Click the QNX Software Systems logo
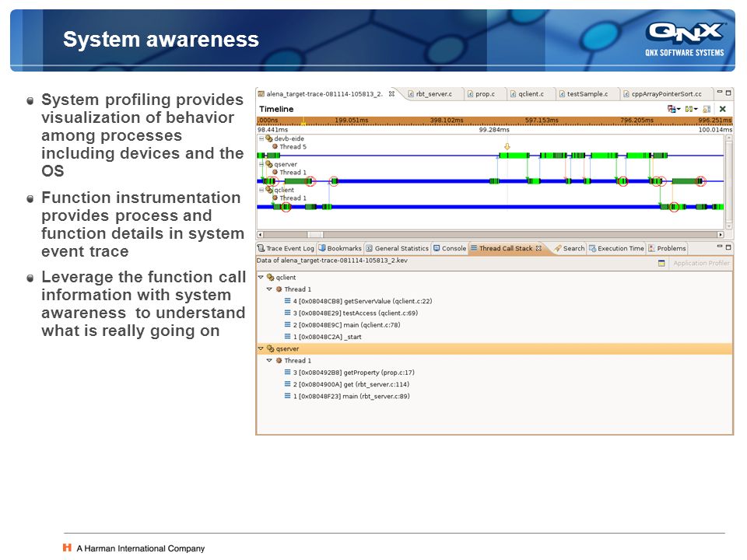747x560 pixels. pyautogui.click(x=685, y=40)
